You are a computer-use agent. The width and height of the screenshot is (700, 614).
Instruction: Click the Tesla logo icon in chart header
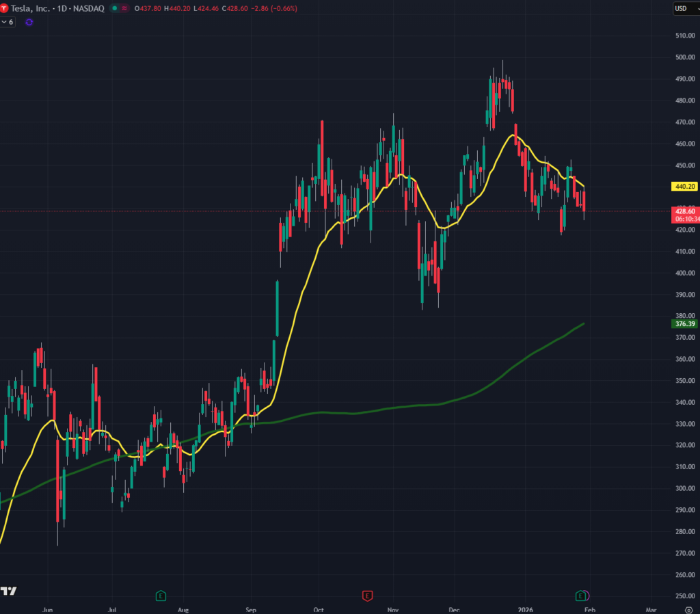coord(5,8)
